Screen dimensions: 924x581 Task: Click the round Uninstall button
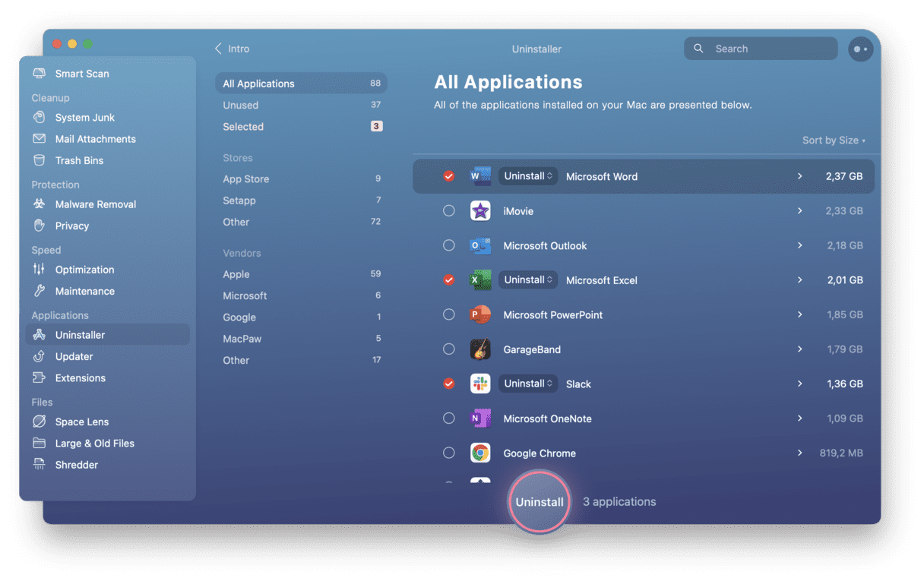pos(540,501)
